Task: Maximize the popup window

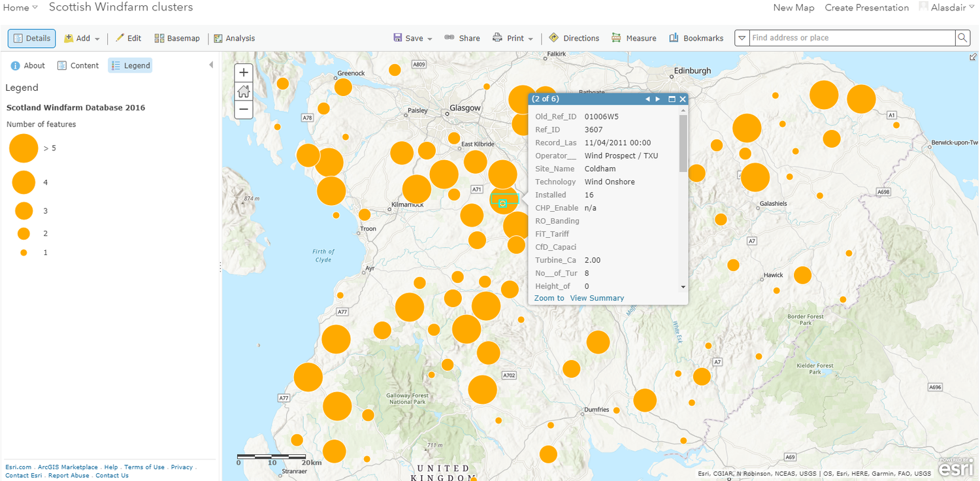Action: [672, 99]
